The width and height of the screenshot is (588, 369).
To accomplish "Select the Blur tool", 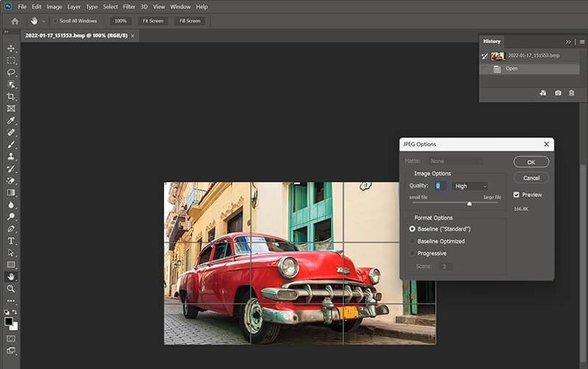I will (11, 204).
